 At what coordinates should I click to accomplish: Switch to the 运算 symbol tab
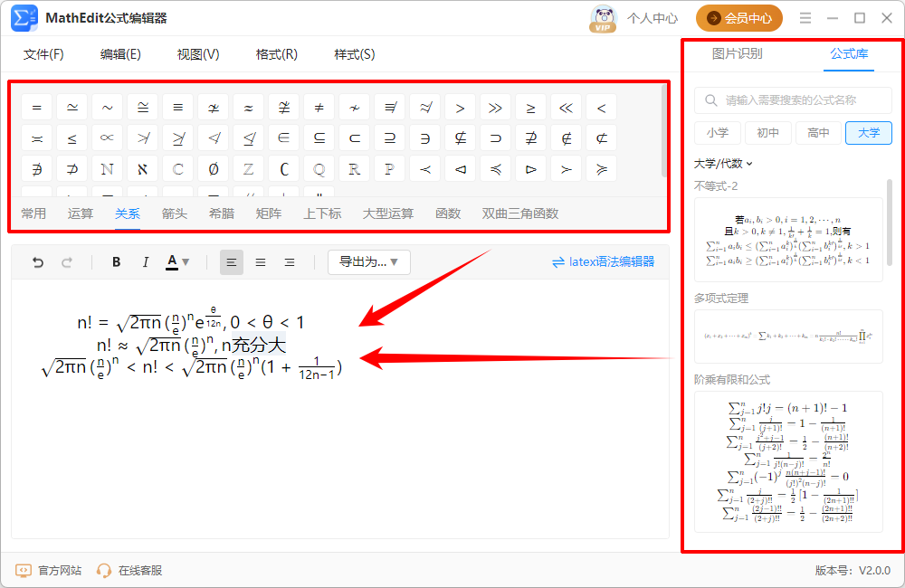[x=81, y=213]
